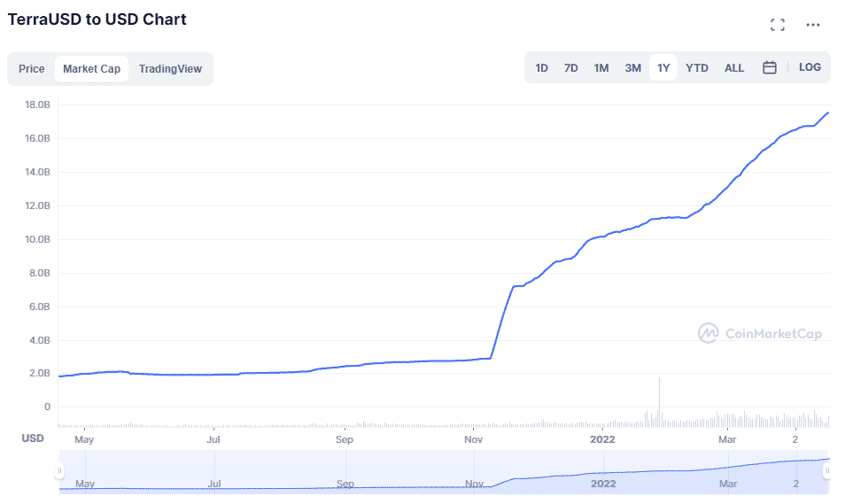Viewport: 845px width, 504px height.
Task: Choose the 1M time range
Action: coord(601,68)
